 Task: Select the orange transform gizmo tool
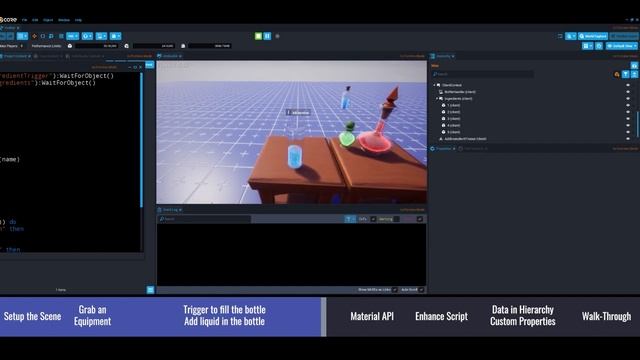(34, 36)
